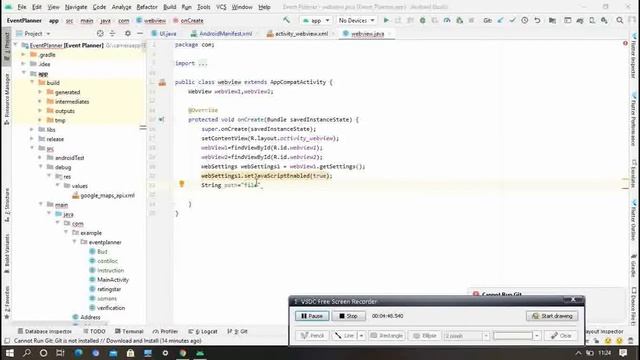
Task: Stop the VSDC screen recording
Action: coord(349,316)
